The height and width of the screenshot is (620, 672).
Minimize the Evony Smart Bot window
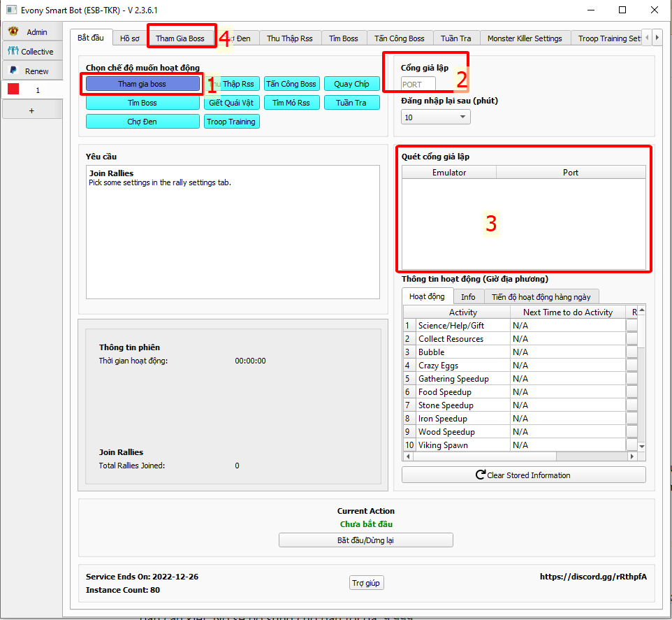coord(590,10)
